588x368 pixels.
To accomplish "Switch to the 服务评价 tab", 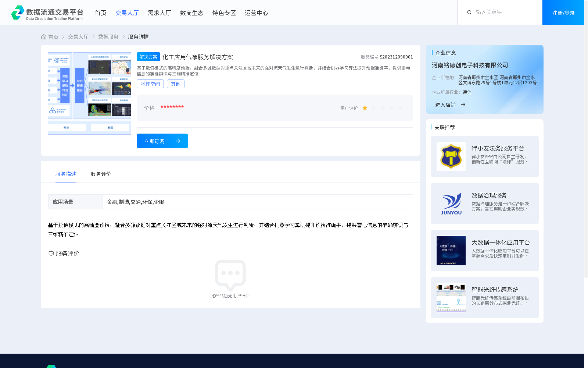I will (101, 174).
